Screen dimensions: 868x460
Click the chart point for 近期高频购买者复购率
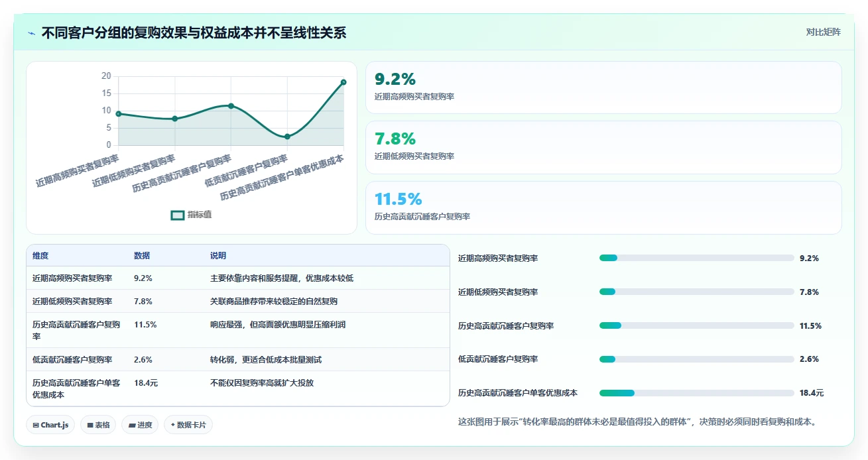click(x=119, y=114)
